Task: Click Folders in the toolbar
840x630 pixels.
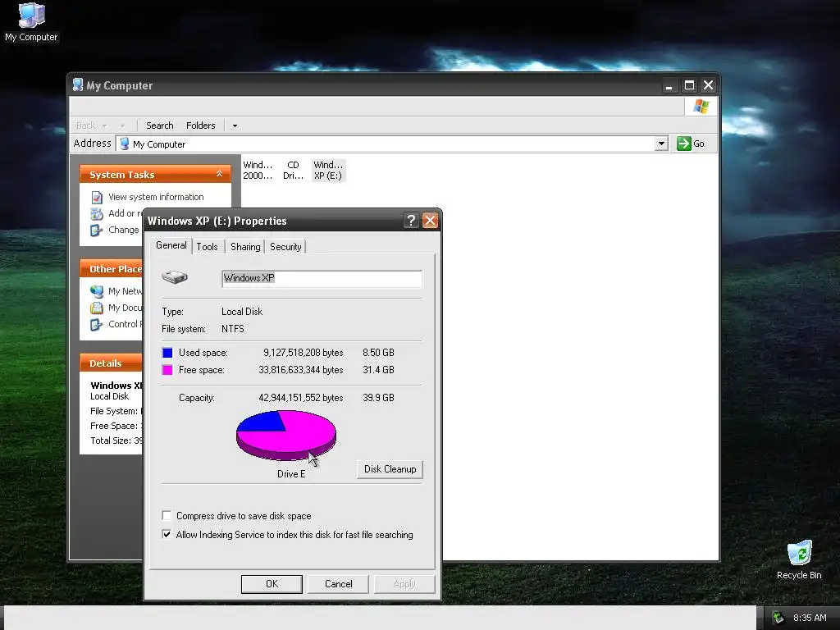Action: point(200,126)
